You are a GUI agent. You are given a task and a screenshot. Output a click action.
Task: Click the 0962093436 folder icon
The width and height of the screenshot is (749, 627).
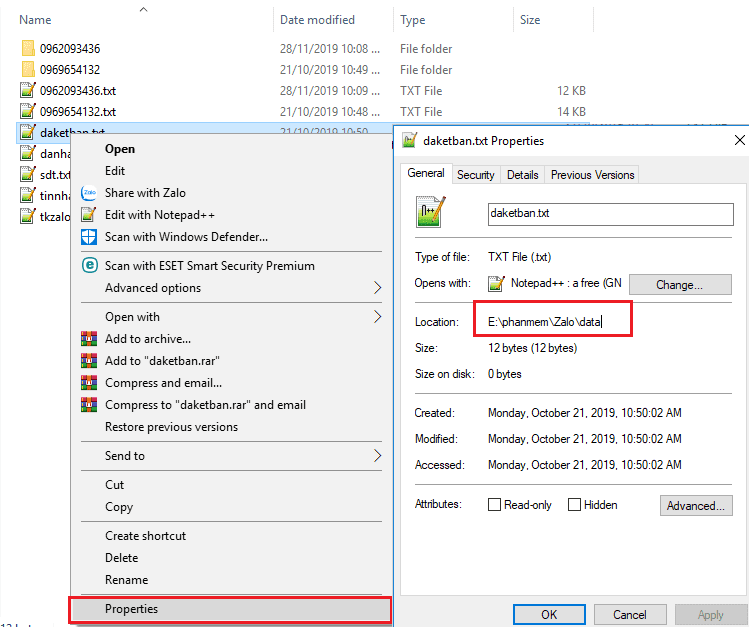pyautogui.click(x=27, y=49)
